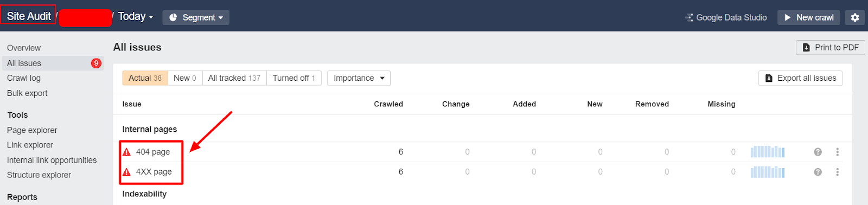
Task: Open the Today crawl date dropdown
Action: pos(136,17)
